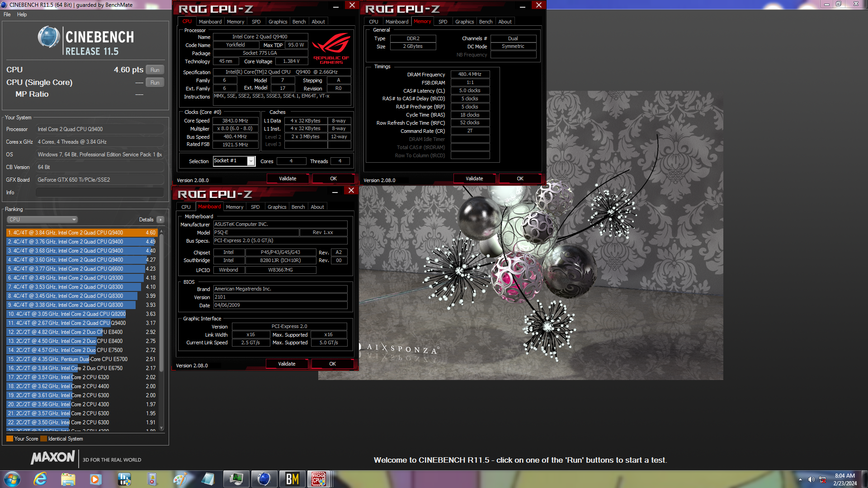Select ranking row 1 Q9400 @ 3.84 GHz

(x=82, y=233)
